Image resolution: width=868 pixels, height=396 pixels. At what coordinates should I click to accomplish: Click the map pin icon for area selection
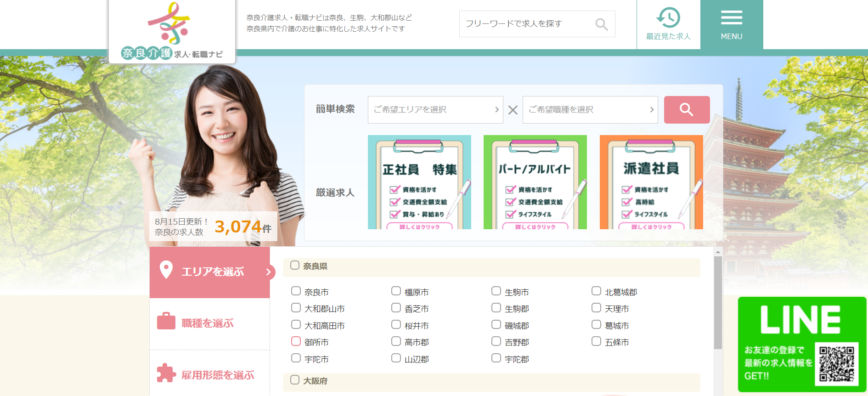click(x=166, y=271)
